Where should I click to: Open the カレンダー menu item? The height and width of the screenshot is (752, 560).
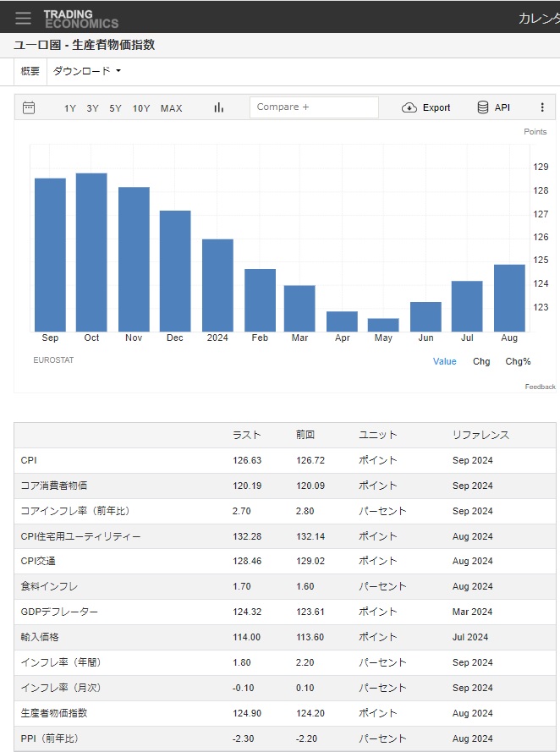538,19
